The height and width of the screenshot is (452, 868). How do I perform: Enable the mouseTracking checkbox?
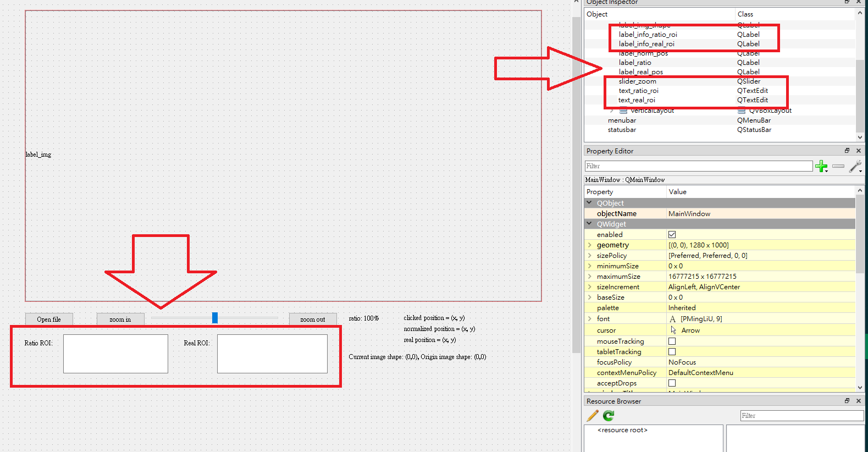pos(672,341)
